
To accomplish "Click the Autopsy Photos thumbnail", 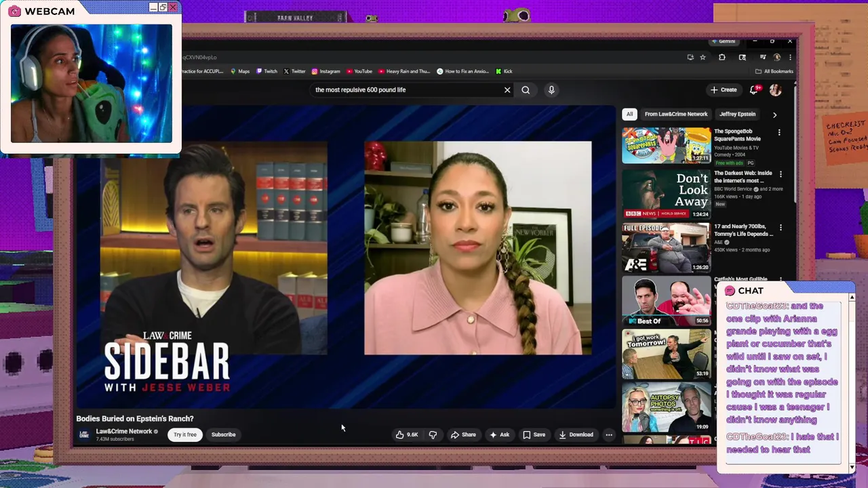I will click(667, 407).
